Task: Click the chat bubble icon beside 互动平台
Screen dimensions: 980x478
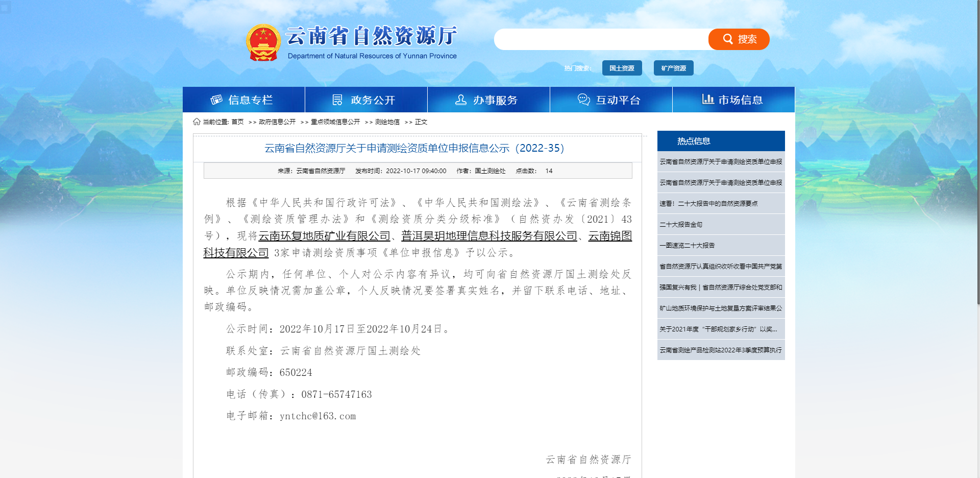Action: coord(582,100)
